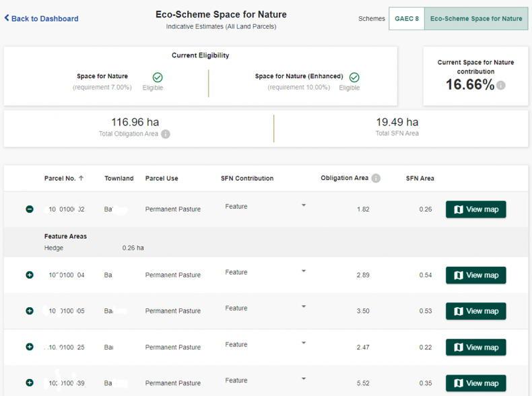Screen dimensions: 532x396
Task: Click sort arrow next to Parcel No.
Action: pyautogui.click(x=81, y=178)
